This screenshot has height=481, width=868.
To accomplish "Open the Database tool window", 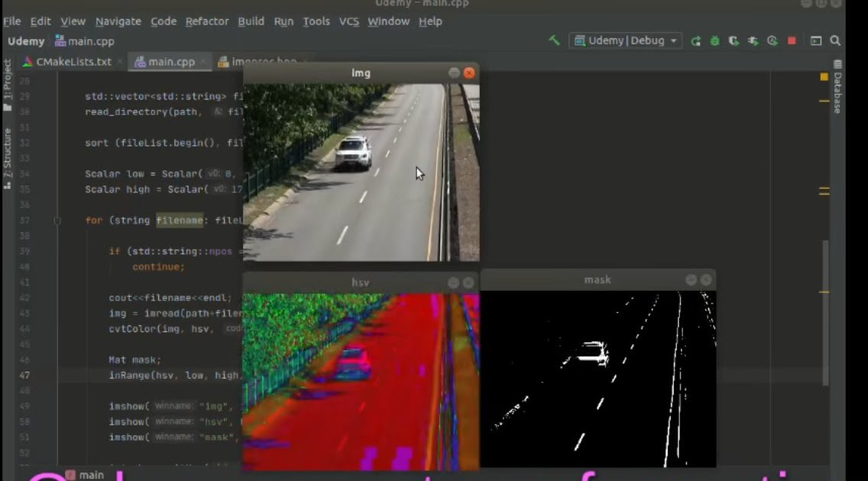I will click(837, 92).
